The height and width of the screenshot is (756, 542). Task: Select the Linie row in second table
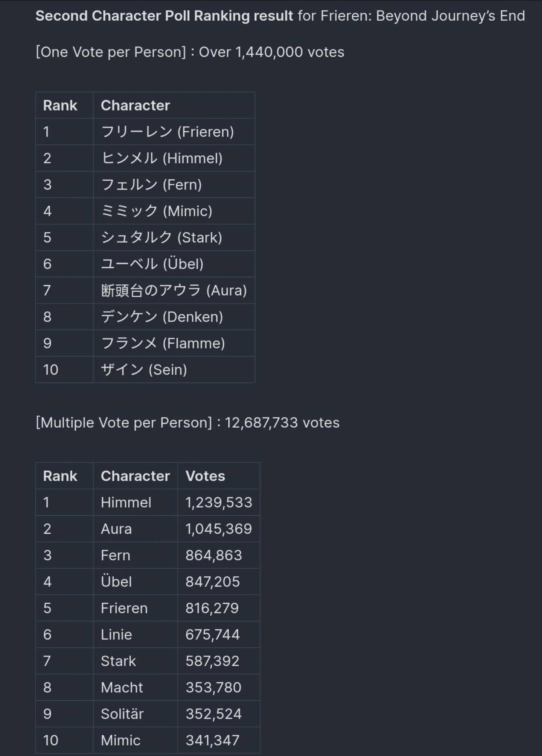click(x=148, y=635)
